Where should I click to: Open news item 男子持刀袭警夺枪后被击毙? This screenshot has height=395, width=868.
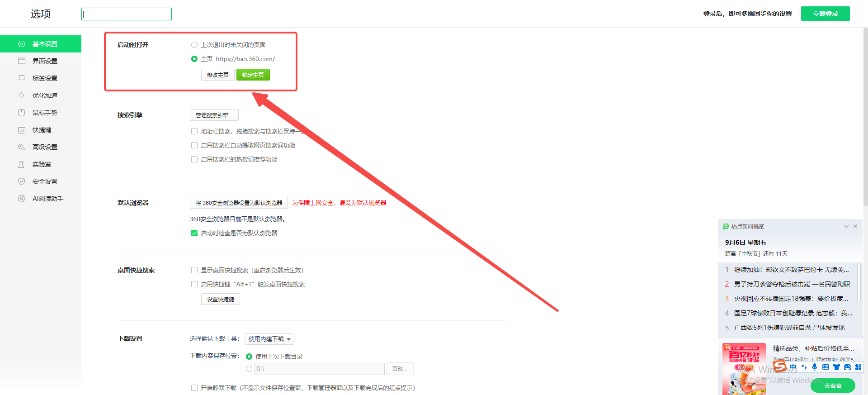click(792, 284)
